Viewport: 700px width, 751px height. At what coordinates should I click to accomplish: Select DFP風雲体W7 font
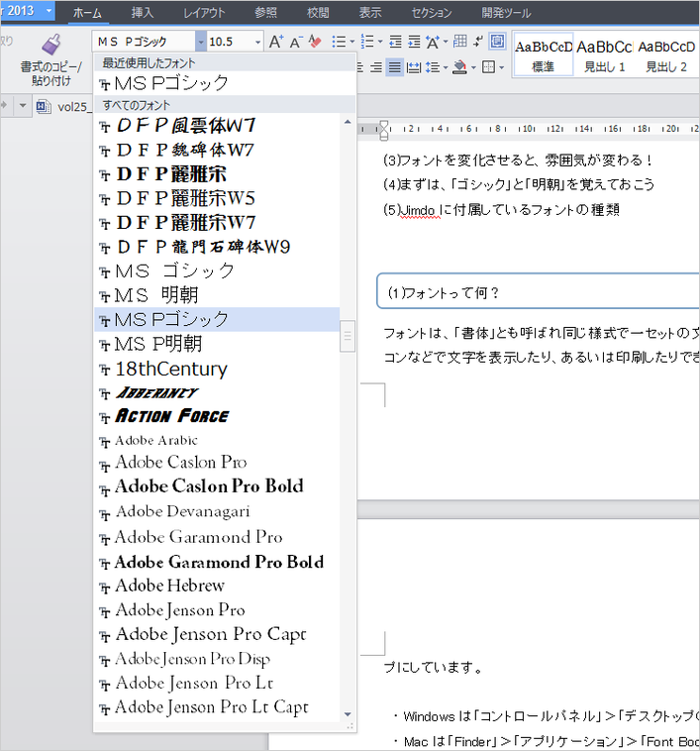(217, 126)
